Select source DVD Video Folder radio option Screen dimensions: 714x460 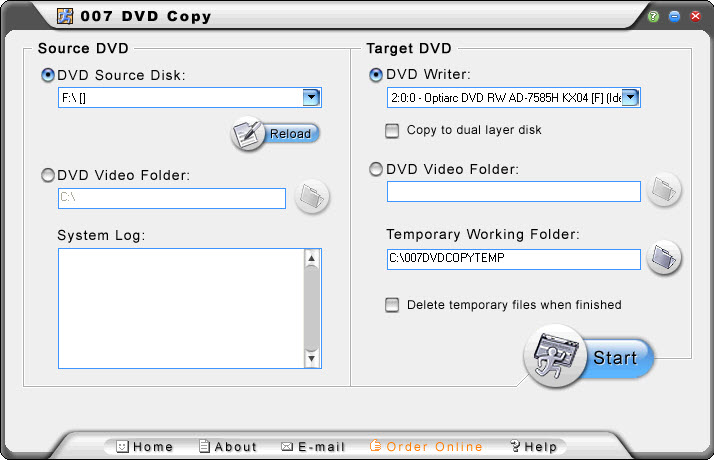48,176
